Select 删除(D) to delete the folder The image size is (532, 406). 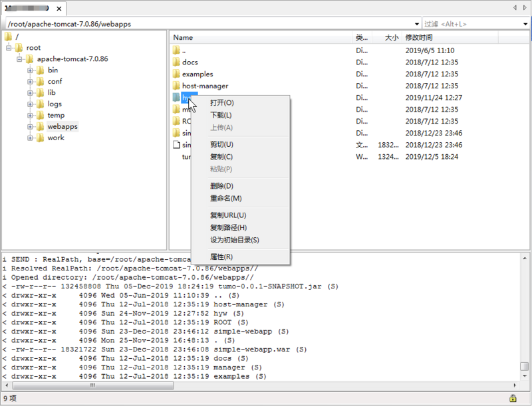point(221,186)
